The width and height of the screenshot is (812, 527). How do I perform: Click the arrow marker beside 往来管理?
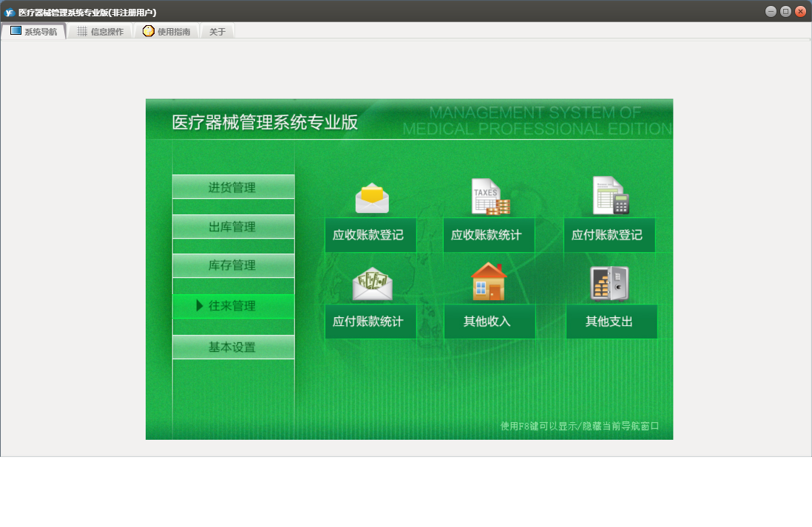pyautogui.click(x=200, y=305)
